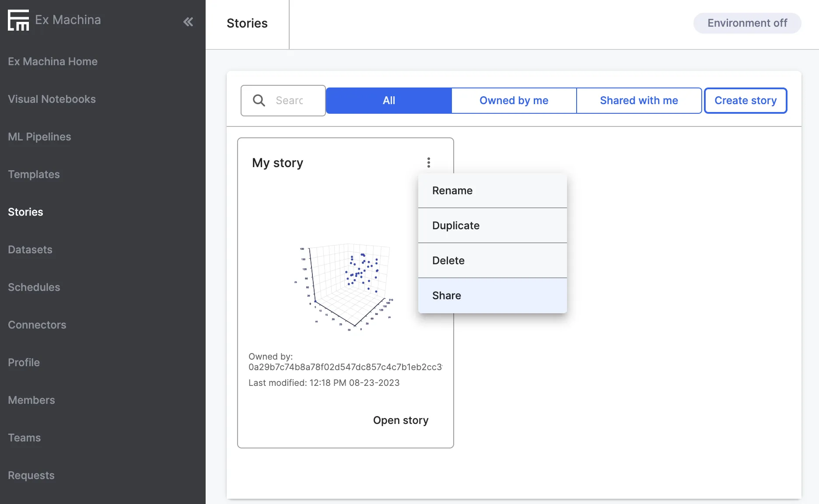Screen dimensions: 819x504
Task: Navigate to Datasets page
Action: 30,250
